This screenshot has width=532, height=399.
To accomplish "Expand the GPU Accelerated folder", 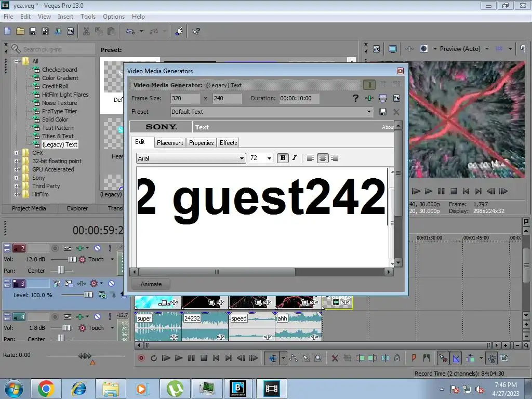I will coord(16,170).
